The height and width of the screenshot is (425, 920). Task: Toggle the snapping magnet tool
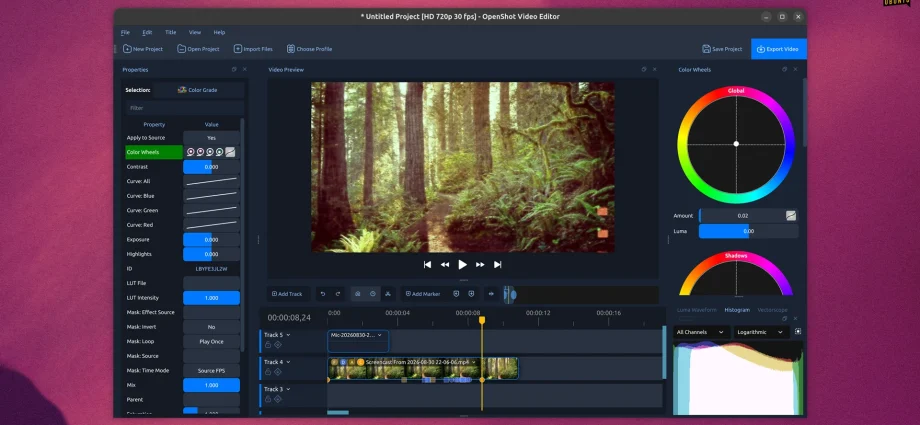(x=357, y=294)
